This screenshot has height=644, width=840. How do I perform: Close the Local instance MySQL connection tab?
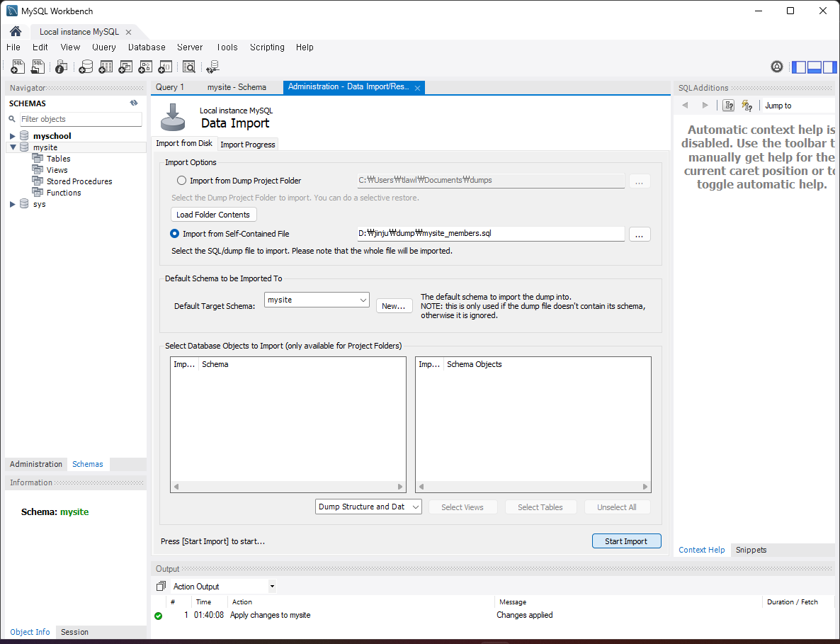click(x=129, y=32)
